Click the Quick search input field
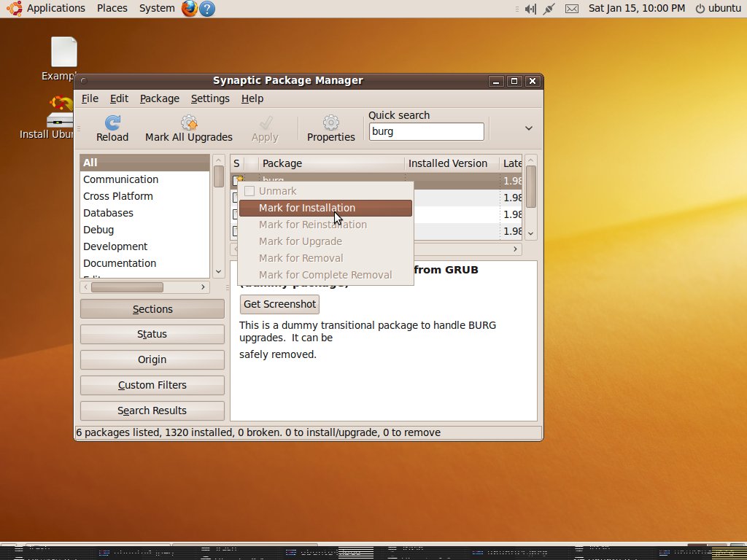The height and width of the screenshot is (560, 747). tap(426, 132)
